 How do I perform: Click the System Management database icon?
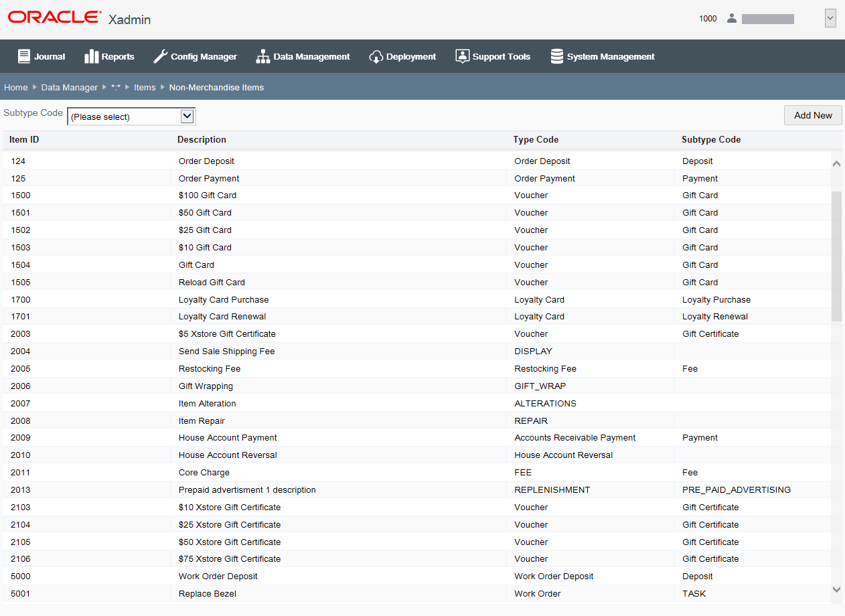[x=556, y=56]
